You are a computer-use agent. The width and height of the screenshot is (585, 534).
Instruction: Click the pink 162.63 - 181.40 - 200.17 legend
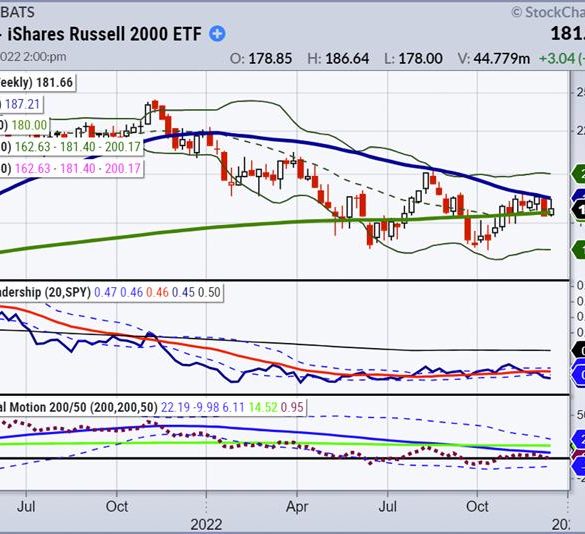coord(71,168)
